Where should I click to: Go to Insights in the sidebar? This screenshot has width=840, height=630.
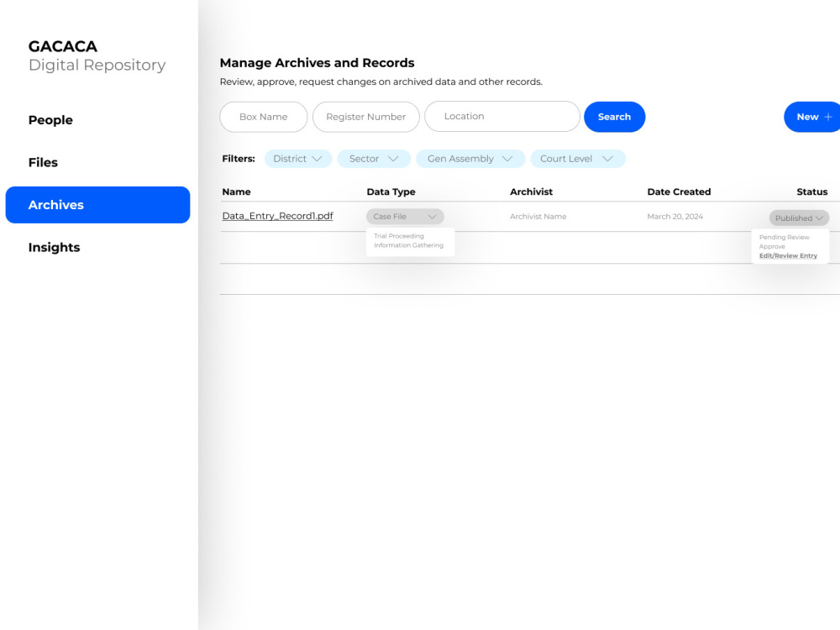[x=54, y=247]
